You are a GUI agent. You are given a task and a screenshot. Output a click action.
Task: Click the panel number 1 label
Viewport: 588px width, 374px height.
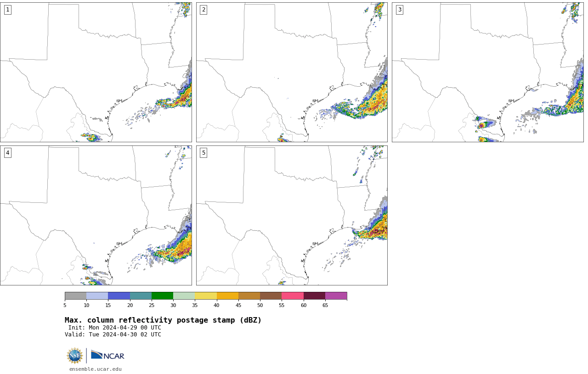[x=7, y=10]
